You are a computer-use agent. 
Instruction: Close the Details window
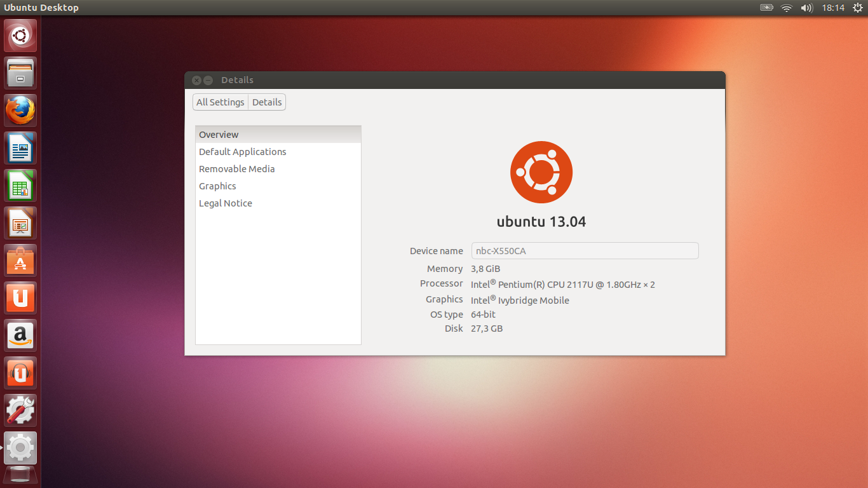[x=196, y=80]
